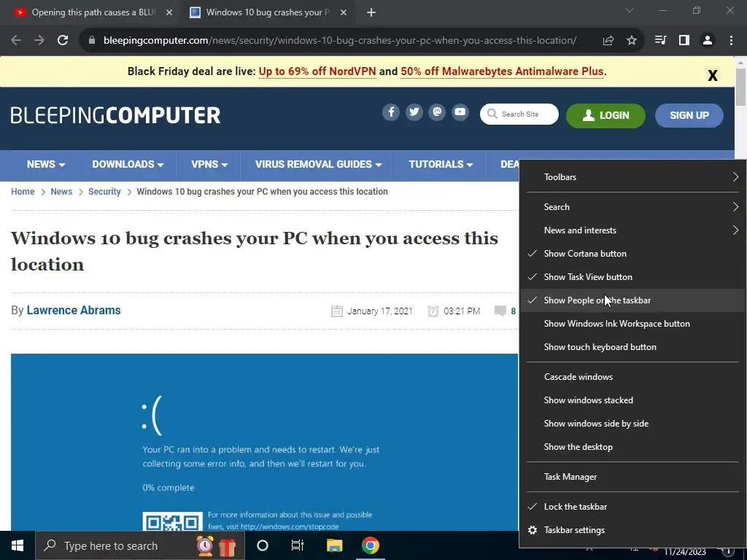Go to News breadcrumb link
The width and height of the screenshot is (747, 560).
pyautogui.click(x=61, y=192)
